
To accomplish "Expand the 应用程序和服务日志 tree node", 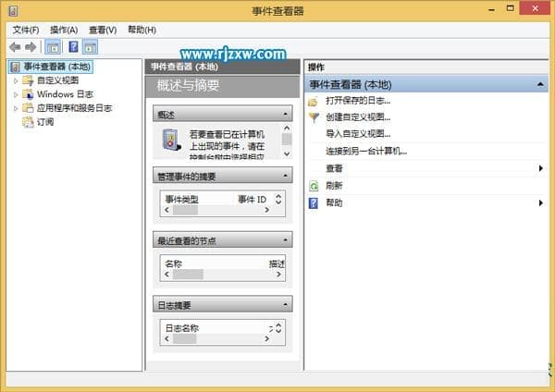I will (x=16, y=108).
